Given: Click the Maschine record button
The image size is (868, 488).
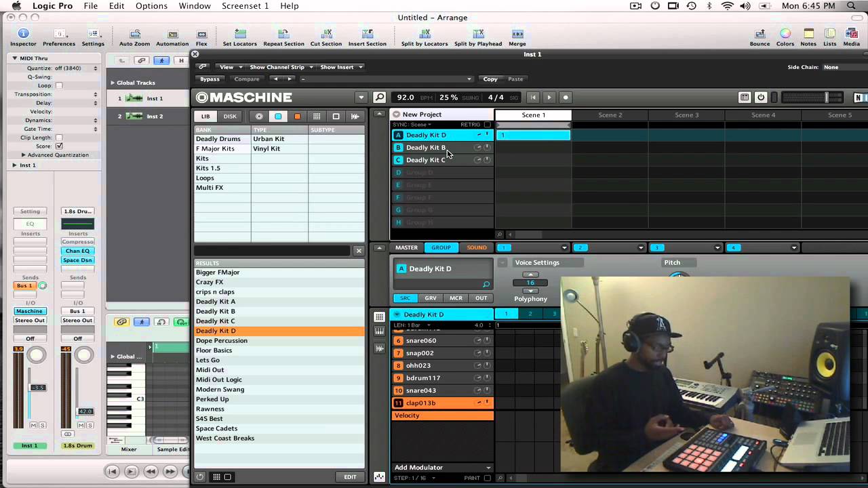Looking at the screenshot, I should pyautogui.click(x=566, y=98).
